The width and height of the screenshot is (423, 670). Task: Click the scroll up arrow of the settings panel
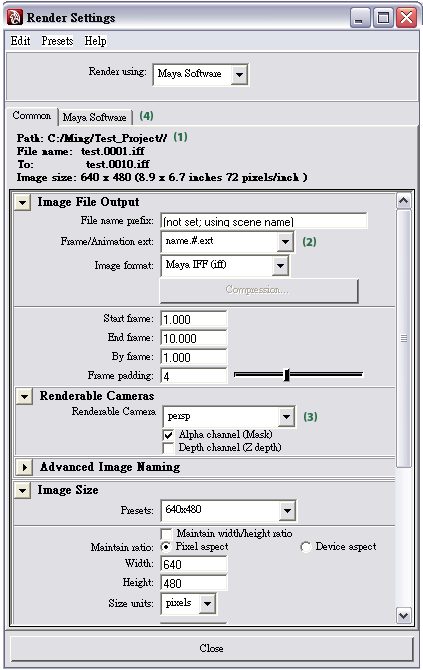point(404,200)
